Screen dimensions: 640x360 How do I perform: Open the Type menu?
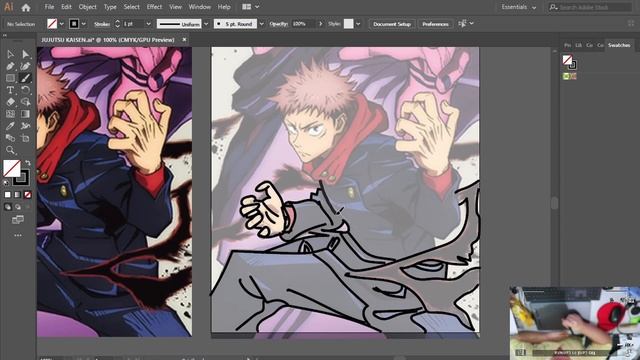[x=110, y=7]
